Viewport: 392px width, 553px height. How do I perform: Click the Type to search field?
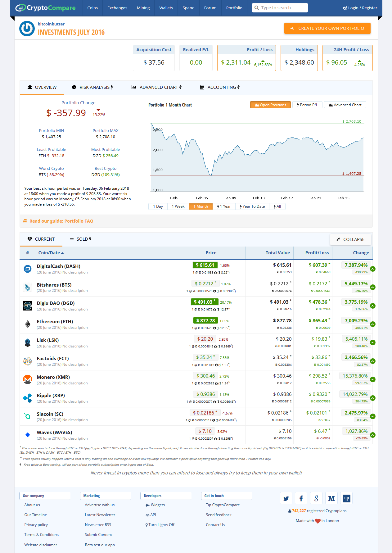tap(280, 8)
